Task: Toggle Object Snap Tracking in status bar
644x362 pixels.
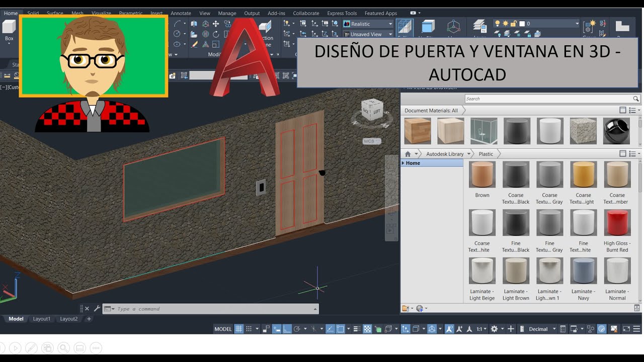Action: pyautogui.click(x=330, y=329)
